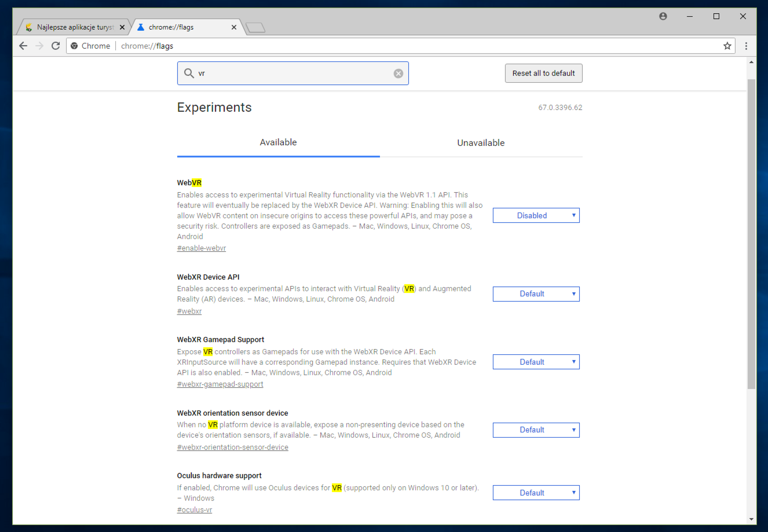Click the scrollbar up arrow
Image resolution: width=768 pixels, height=532 pixels.
751,62
